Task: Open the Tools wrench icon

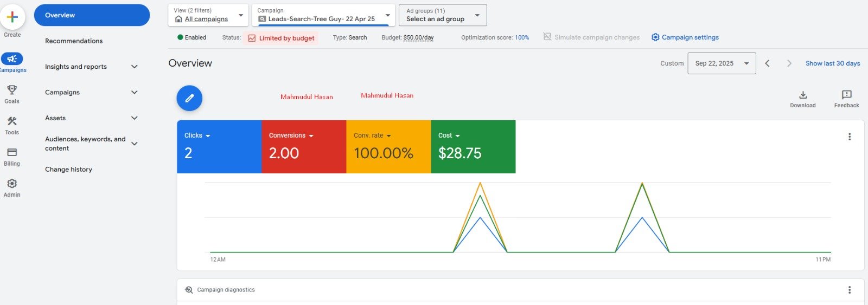Action: 12,121
